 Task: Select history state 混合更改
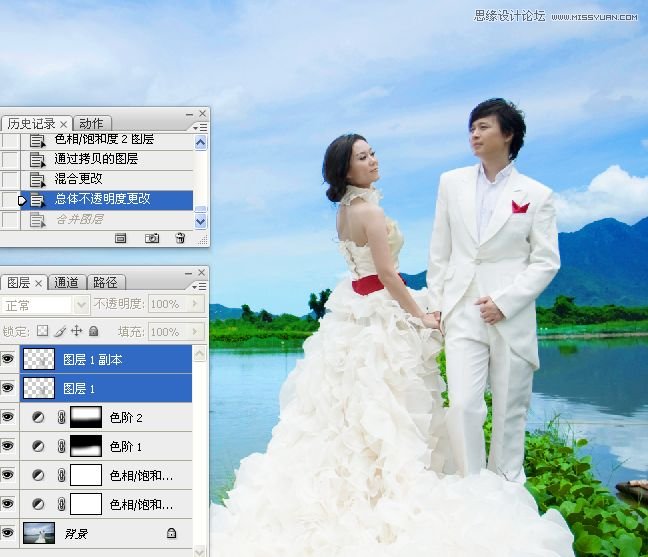click(x=107, y=179)
